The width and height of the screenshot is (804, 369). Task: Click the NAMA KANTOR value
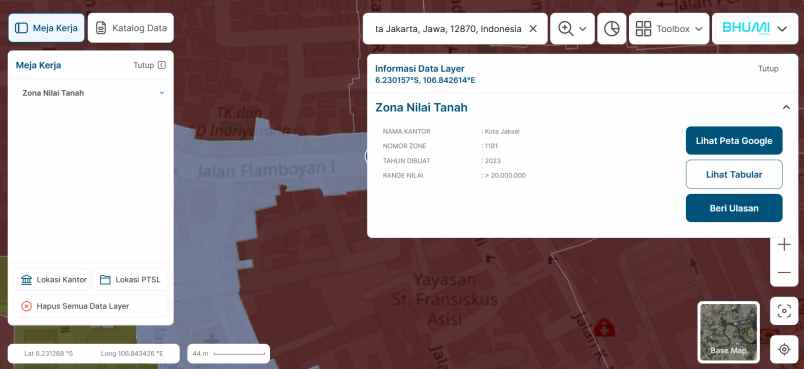click(x=501, y=132)
